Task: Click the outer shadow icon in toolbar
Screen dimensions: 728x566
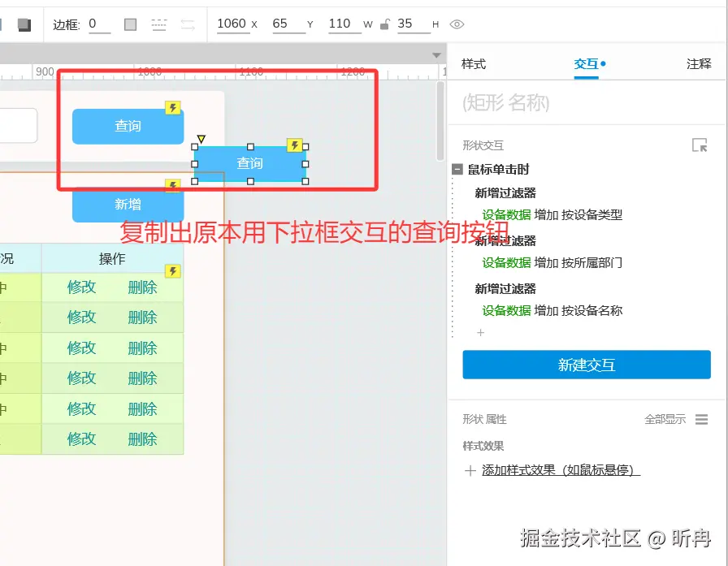Action: click(x=24, y=24)
